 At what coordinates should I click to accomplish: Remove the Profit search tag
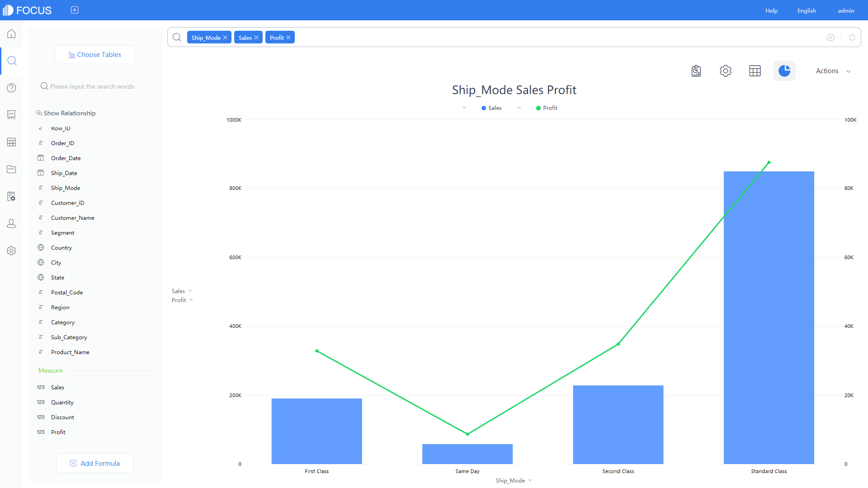coord(288,38)
